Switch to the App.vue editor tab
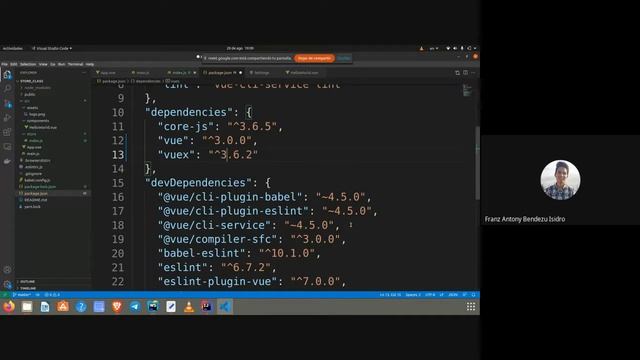Screen dimensions: 640x360 108,73
